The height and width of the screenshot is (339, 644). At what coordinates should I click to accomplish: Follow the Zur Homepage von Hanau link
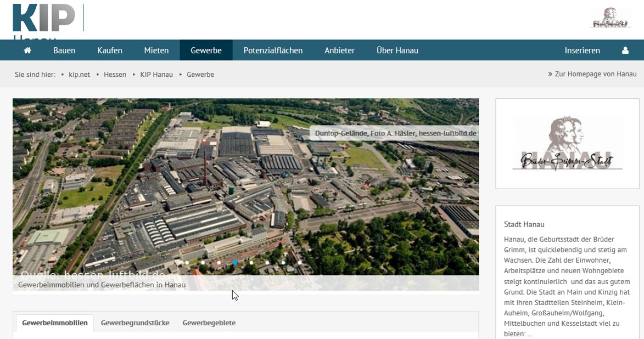pyautogui.click(x=592, y=74)
